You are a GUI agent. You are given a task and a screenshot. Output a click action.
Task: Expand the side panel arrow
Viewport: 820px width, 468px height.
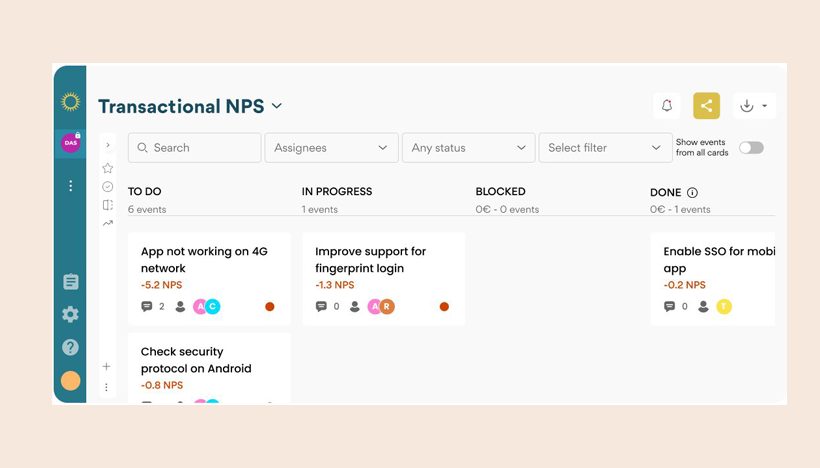tap(108, 145)
